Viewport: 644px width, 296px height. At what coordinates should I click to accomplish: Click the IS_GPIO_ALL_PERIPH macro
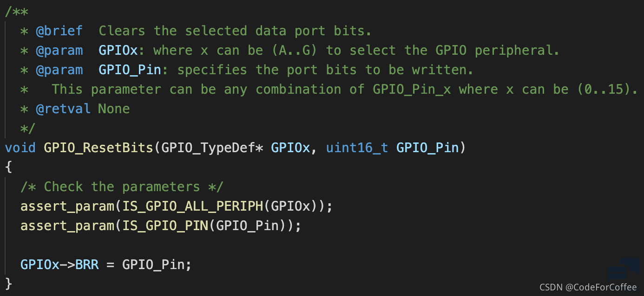192,206
